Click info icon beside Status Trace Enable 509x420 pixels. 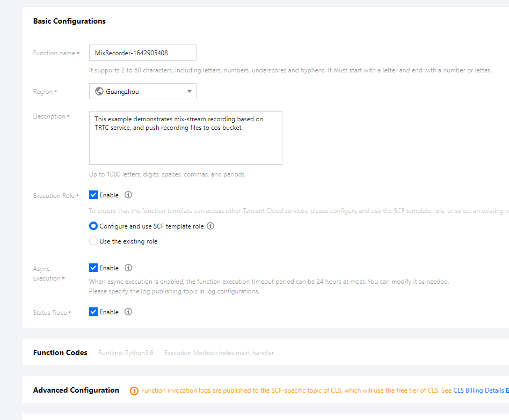coord(128,312)
